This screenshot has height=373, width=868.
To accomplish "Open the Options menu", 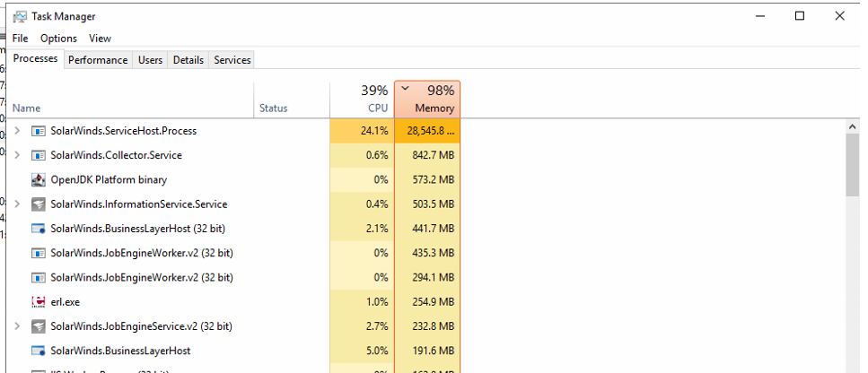I will pyautogui.click(x=58, y=39).
